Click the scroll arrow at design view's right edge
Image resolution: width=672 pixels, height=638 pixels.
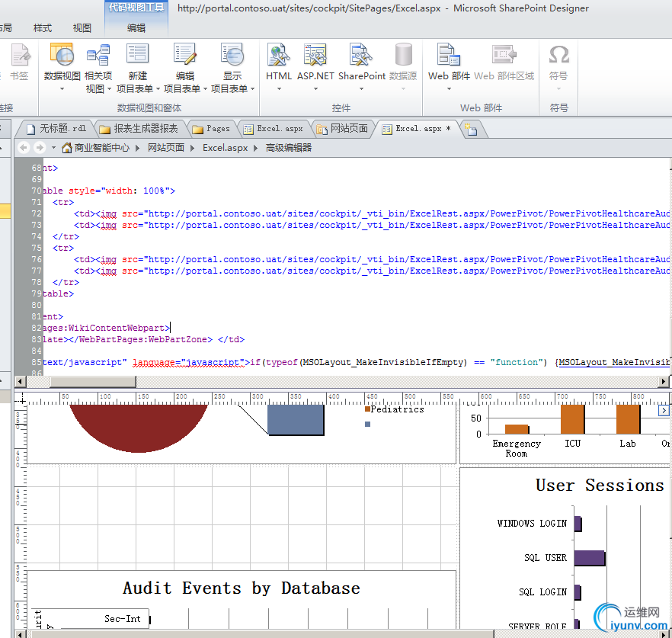[664, 410]
